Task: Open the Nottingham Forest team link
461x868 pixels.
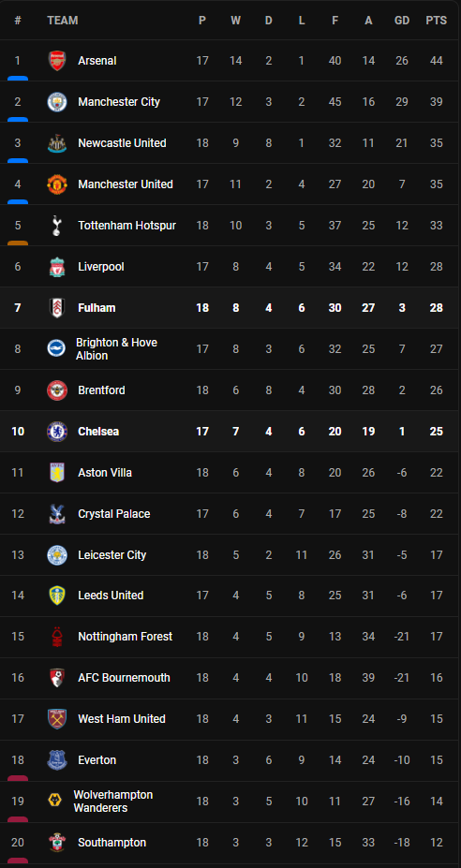Action: tap(126, 637)
